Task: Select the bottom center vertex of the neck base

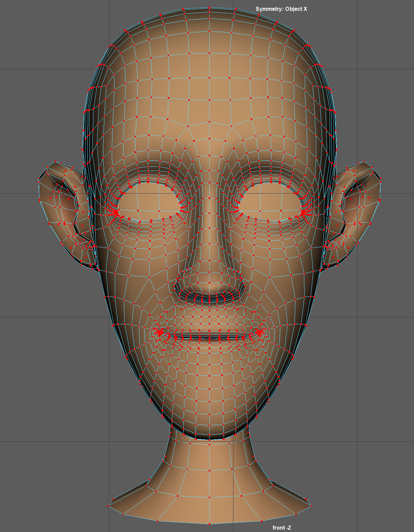Action: pyautogui.click(x=209, y=524)
